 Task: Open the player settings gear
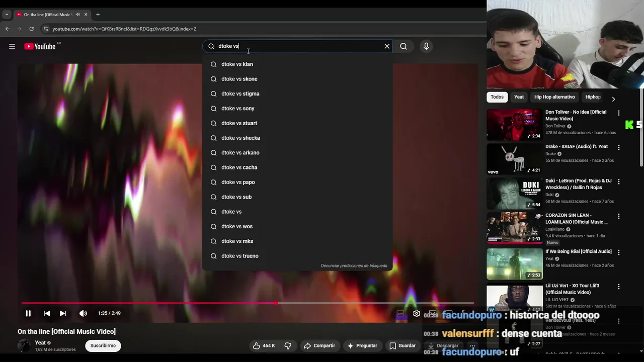click(417, 313)
